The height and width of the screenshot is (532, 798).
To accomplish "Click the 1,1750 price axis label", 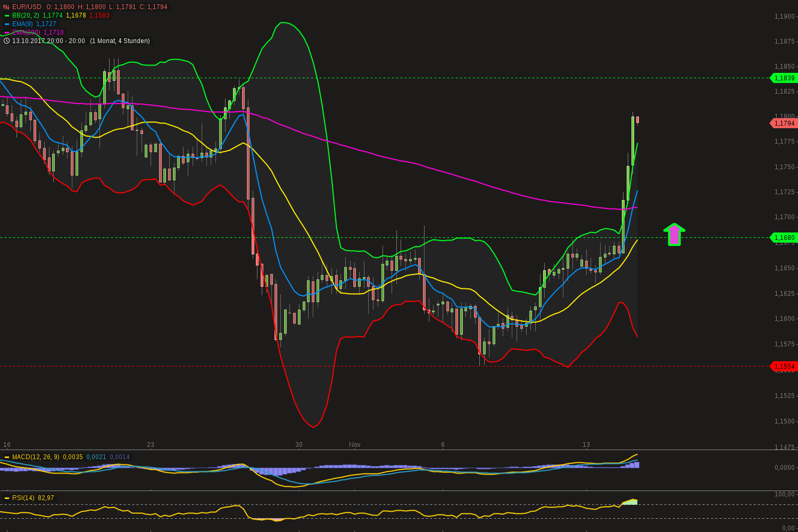I will coord(785,167).
